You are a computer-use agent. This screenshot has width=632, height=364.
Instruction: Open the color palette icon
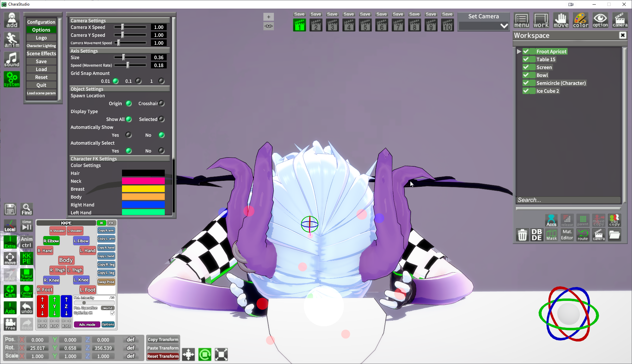click(x=580, y=20)
